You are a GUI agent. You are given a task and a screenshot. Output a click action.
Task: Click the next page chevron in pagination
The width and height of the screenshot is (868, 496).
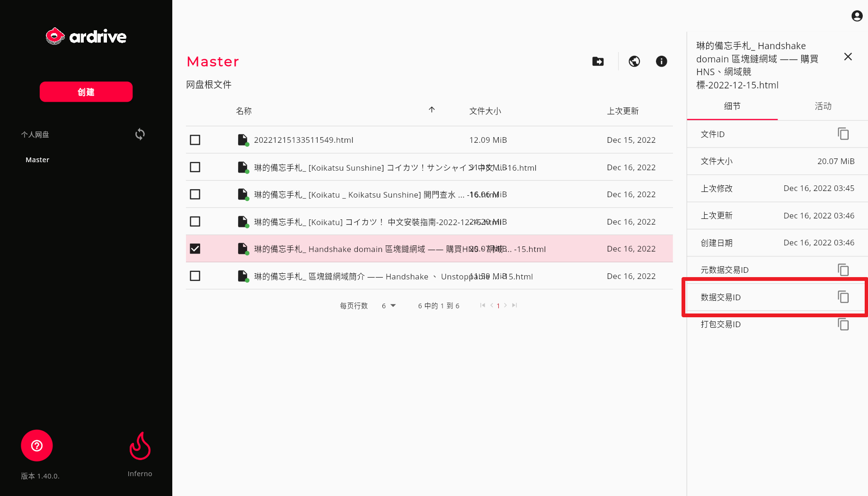click(505, 305)
